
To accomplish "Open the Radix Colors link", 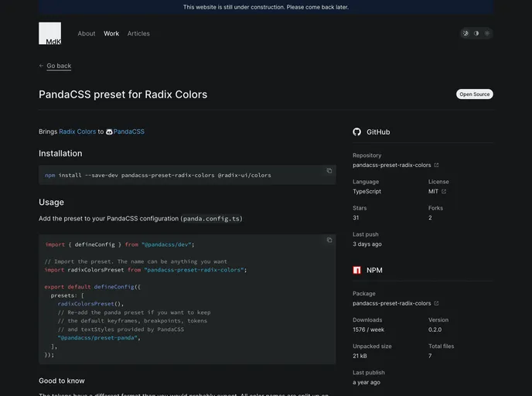I will click(77, 131).
